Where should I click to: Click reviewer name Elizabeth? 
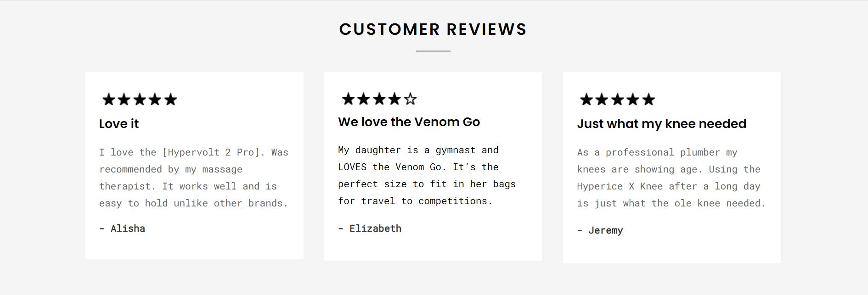(375, 228)
